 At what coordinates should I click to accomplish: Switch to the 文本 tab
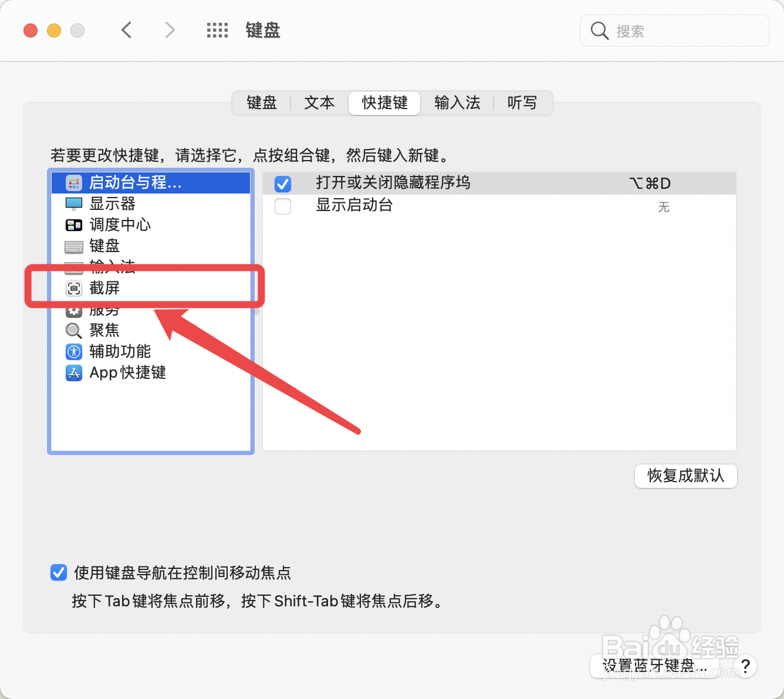click(x=319, y=103)
